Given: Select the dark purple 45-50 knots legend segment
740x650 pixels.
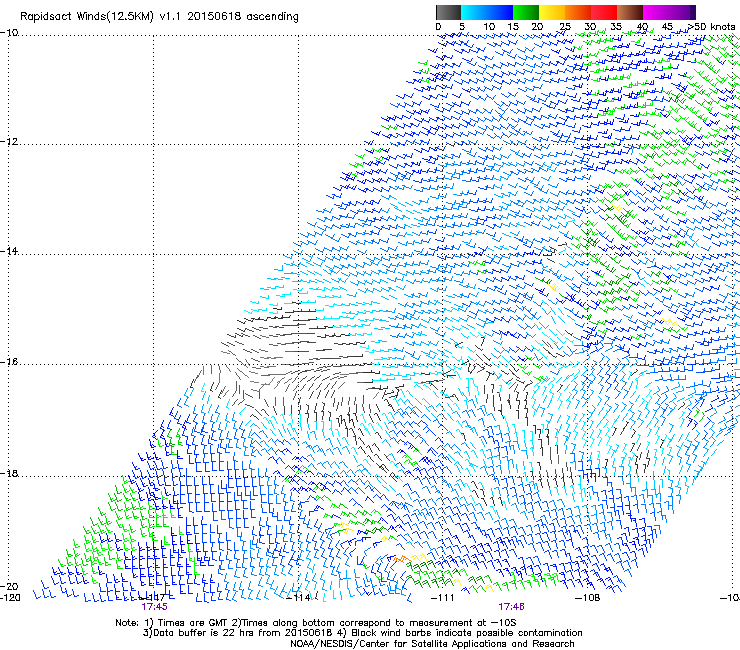Looking at the screenshot, I should click(x=682, y=12).
